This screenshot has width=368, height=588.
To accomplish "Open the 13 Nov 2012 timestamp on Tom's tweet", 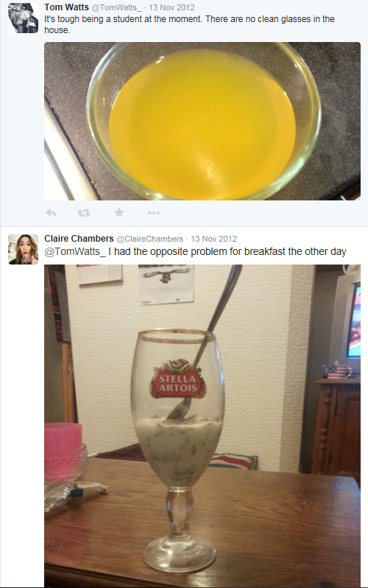I will 171,7.
